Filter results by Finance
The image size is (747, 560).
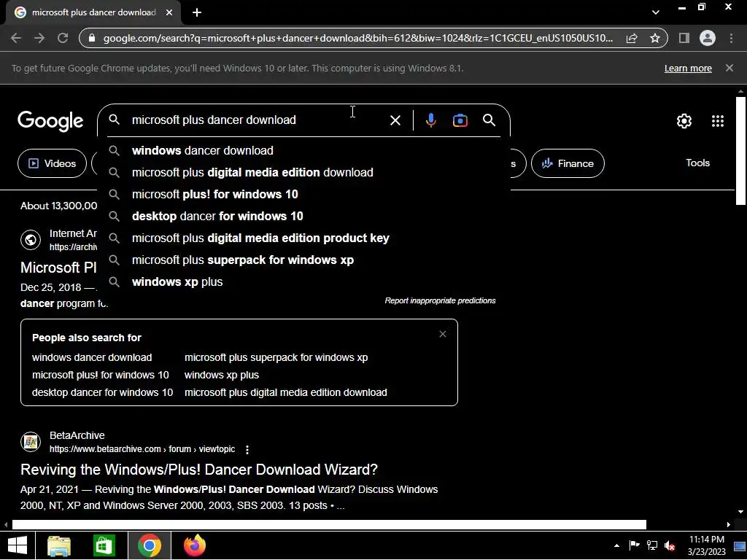568,163
